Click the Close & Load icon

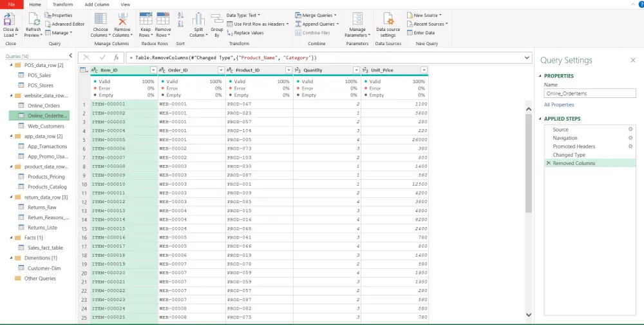click(10, 19)
